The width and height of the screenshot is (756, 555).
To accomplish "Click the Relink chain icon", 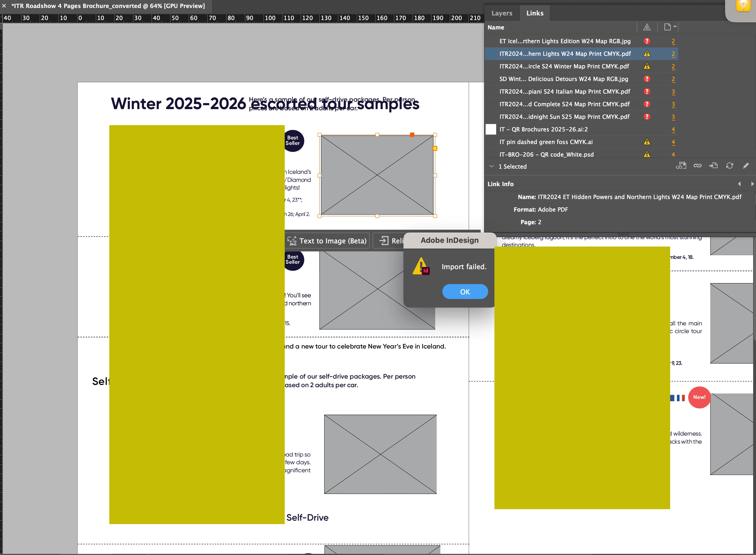I will tap(697, 166).
